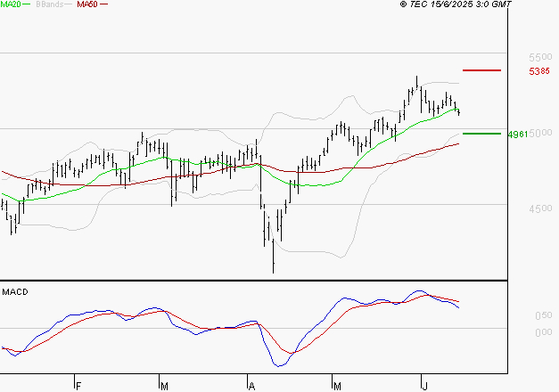This screenshot has width=559, height=392.
Task: Click the A April marker on the time axis
Action: (251, 386)
